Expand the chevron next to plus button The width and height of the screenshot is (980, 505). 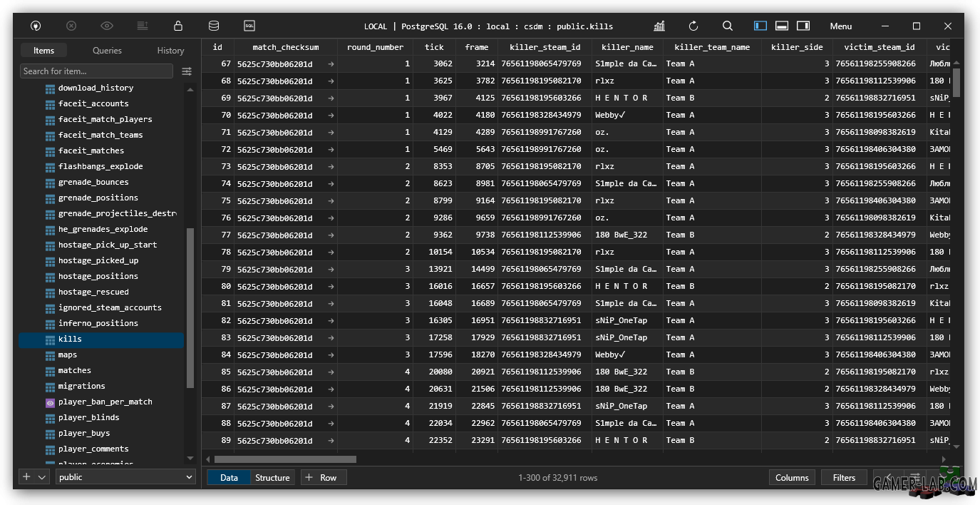click(x=42, y=477)
